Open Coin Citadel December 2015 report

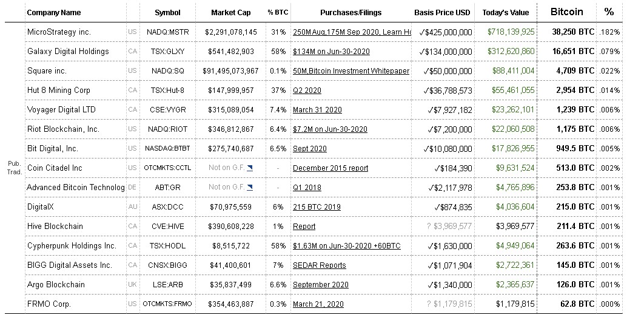pyautogui.click(x=330, y=168)
